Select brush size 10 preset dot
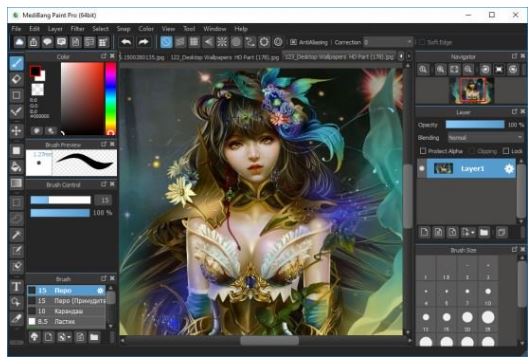This screenshot has height=364, width=531. click(488, 291)
